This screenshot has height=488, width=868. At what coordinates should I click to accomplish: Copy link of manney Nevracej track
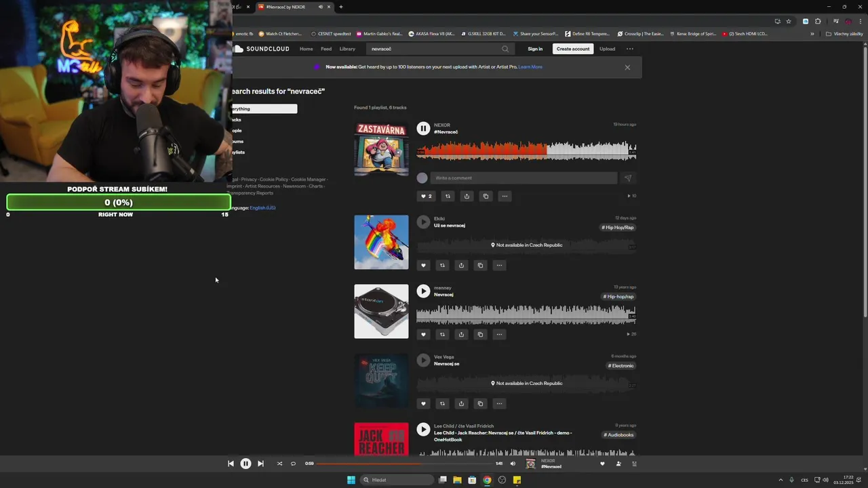pos(480,335)
